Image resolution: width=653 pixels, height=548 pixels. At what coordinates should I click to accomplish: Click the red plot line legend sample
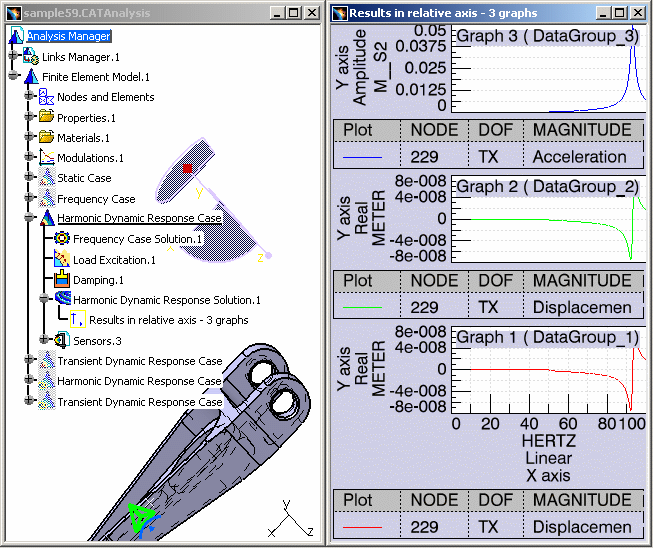pyautogui.click(x=362, y=527)
